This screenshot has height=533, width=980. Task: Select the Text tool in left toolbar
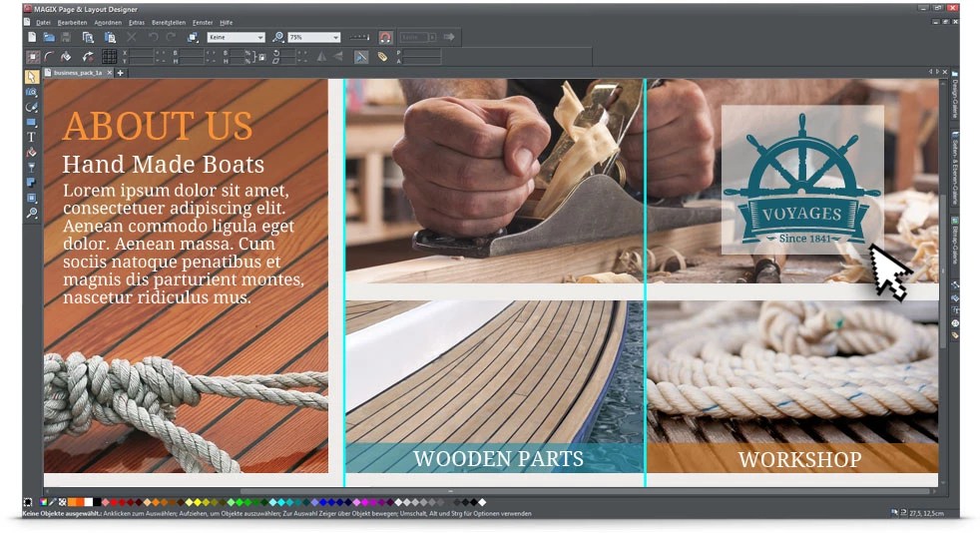coord(31,137)
